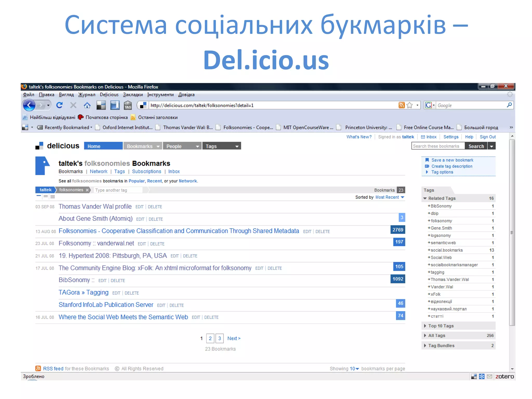Open the Правка menu
Screen dimensions: 532x399
(46, 95)
